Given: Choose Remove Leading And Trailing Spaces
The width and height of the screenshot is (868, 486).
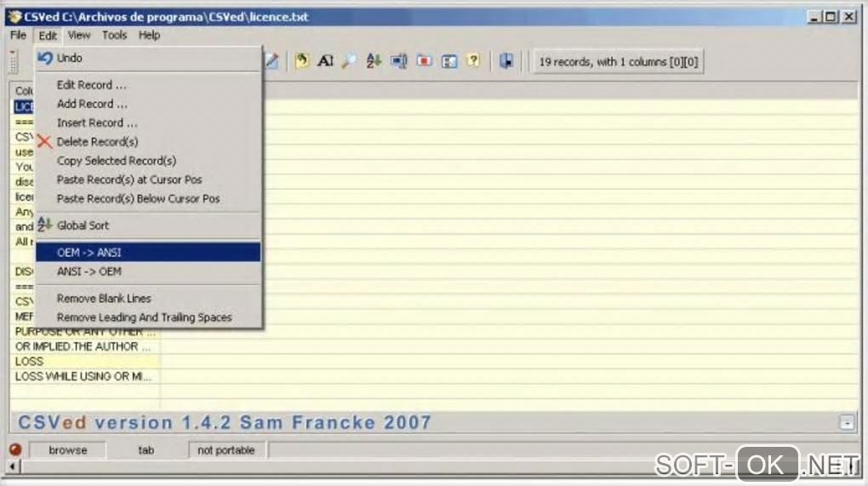Looking at the screenshot, I should tap(148, 317).
